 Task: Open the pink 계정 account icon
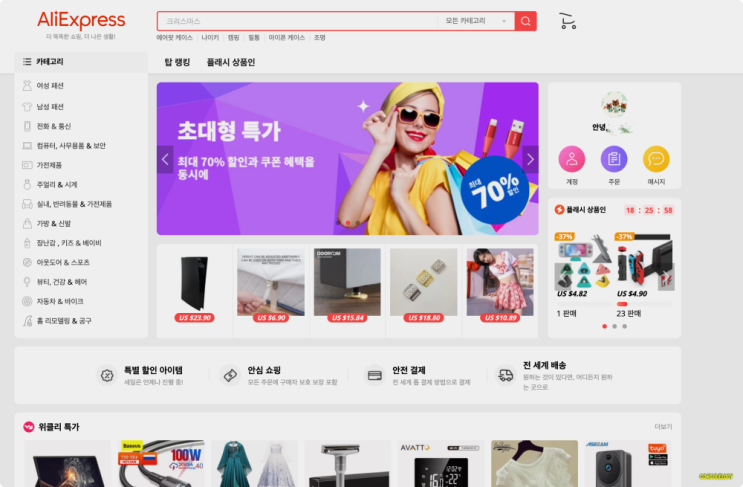click(571, 159)
